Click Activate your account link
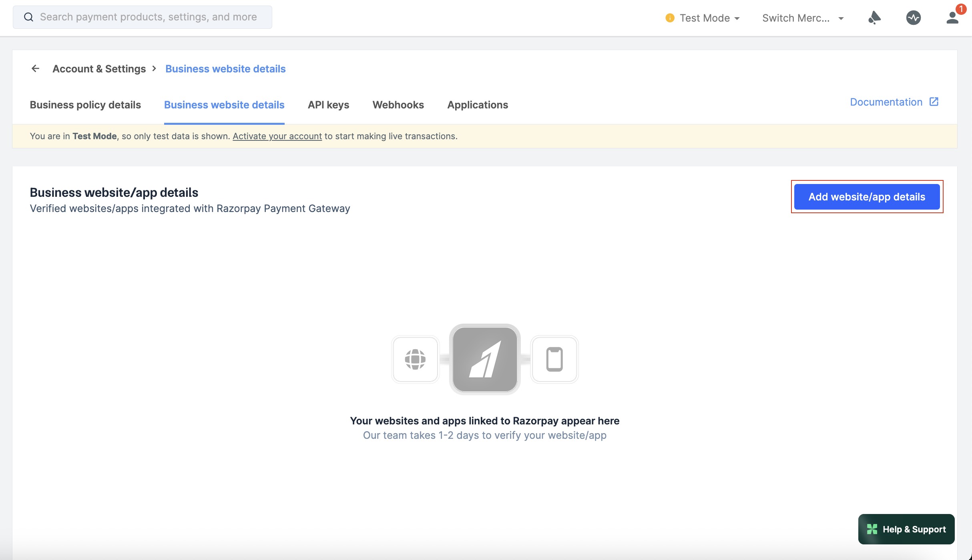Image resolution: width=972 pixels, height=560 pixels. pyautogui.click(x=277, y=136)
